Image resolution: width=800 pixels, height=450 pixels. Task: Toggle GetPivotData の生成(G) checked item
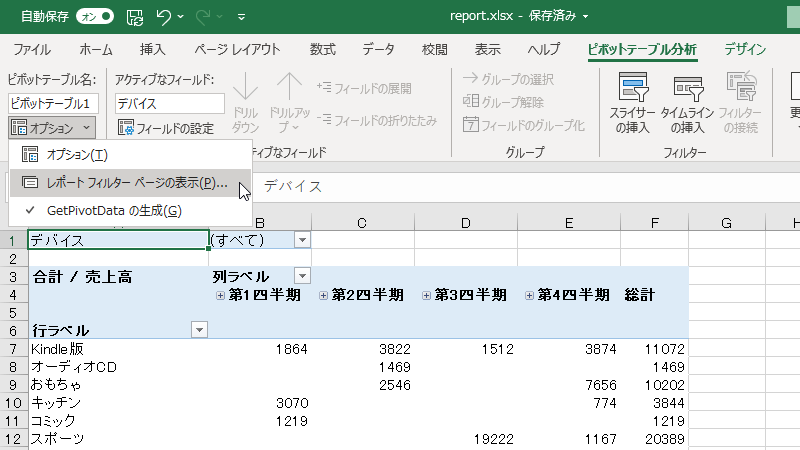pos(130,211)
